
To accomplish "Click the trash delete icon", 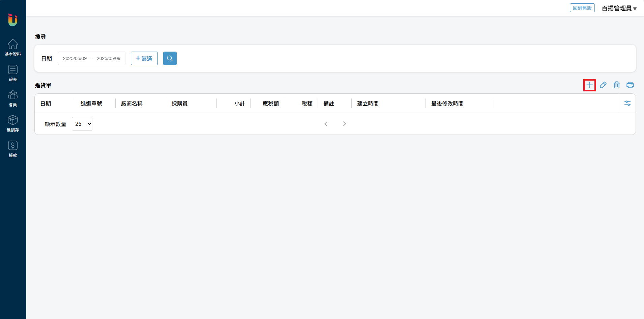I will [617, 85].
